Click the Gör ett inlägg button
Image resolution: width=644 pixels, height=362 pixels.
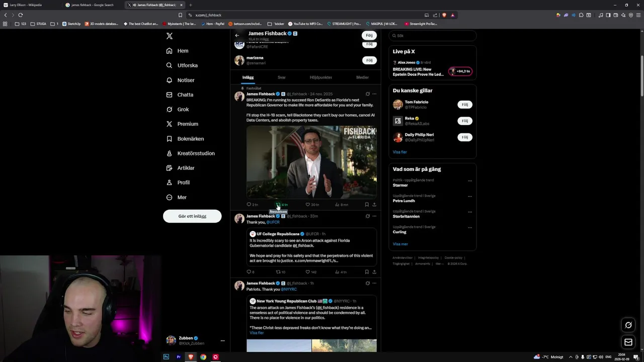192,216
